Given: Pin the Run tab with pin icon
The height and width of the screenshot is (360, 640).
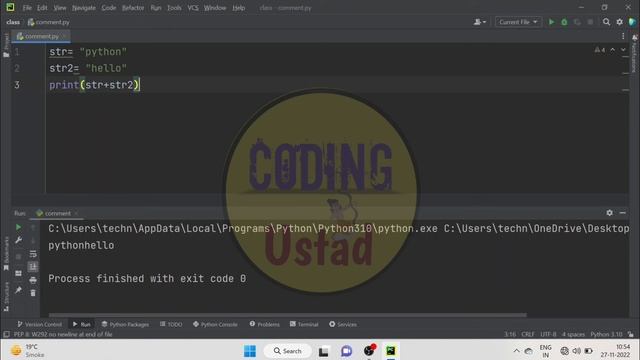Looking at the screenshot, I should coord(18,290).
